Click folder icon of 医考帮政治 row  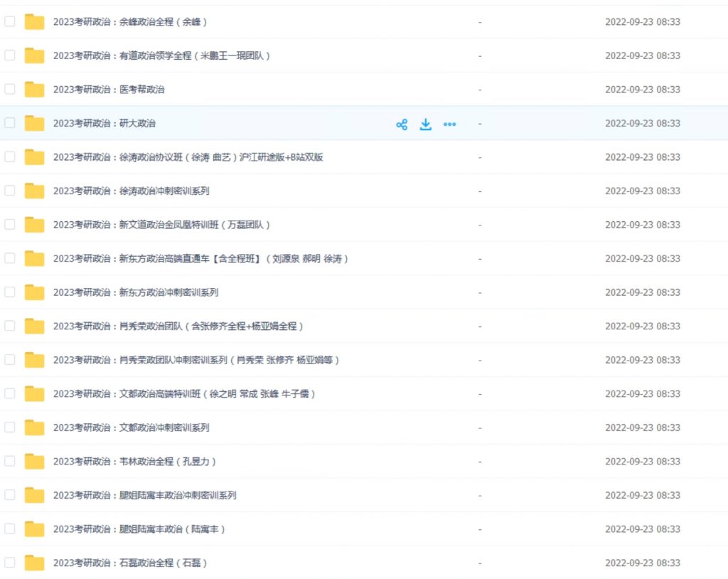coord(34,89)
